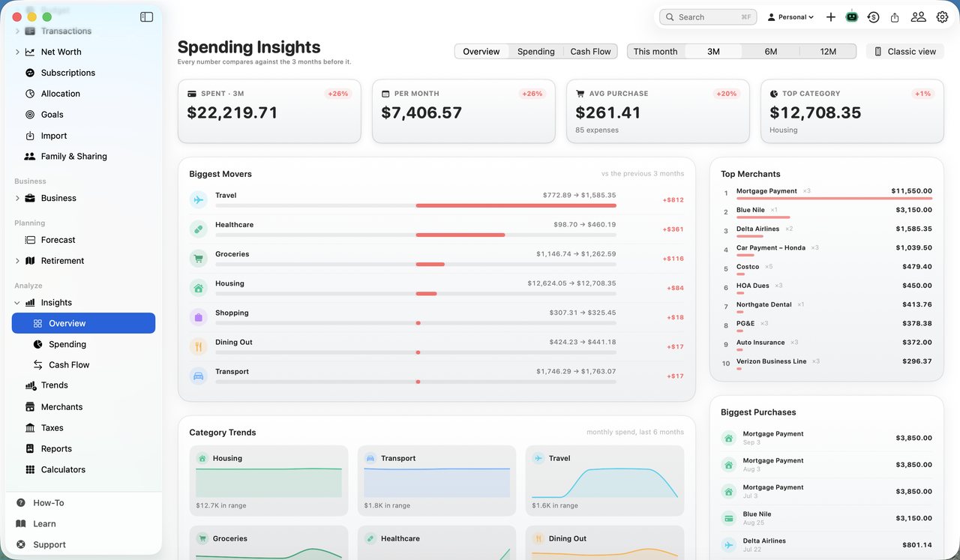Expand the Transactions chevron
The image size is (960, 560).
tap(17, 31)
